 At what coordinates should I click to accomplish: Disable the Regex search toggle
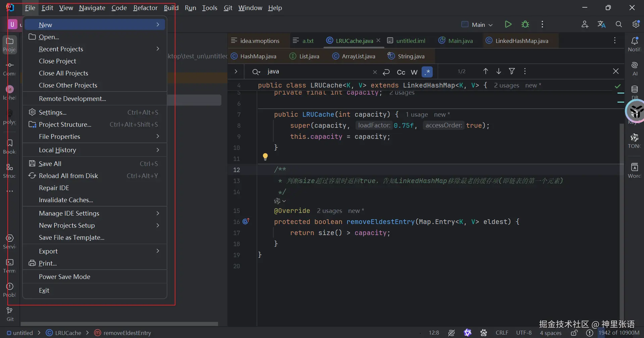427,72
